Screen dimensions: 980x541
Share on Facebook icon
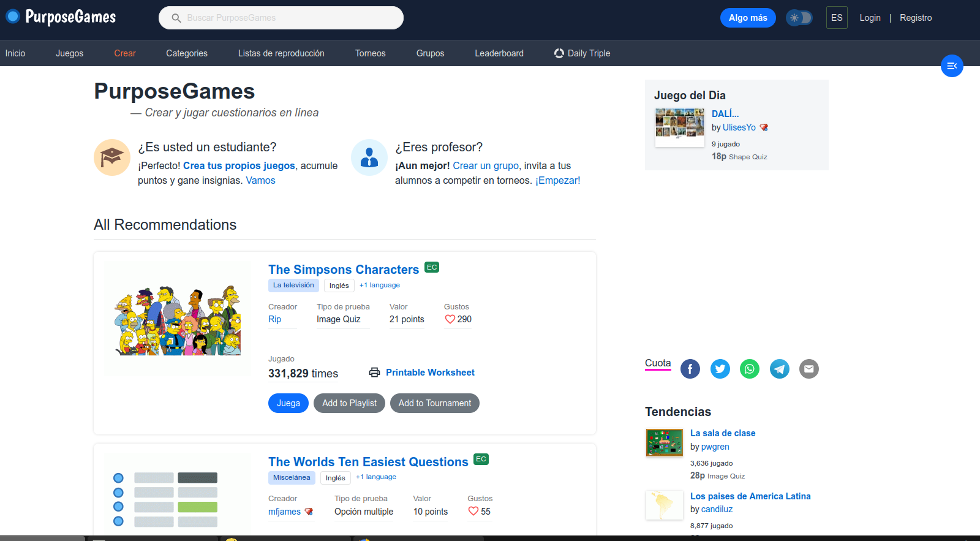690,369
